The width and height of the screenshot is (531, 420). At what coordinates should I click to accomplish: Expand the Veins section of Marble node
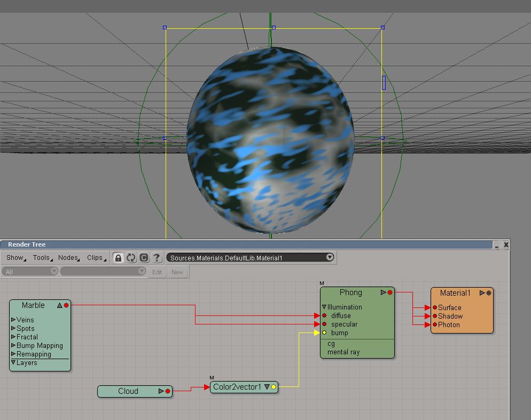13,320
